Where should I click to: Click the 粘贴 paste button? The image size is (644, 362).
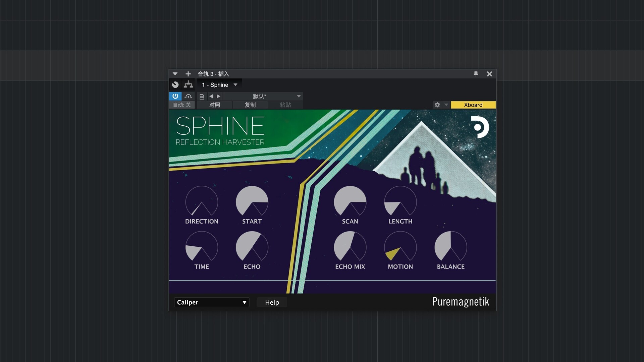[x=285, y=105]
